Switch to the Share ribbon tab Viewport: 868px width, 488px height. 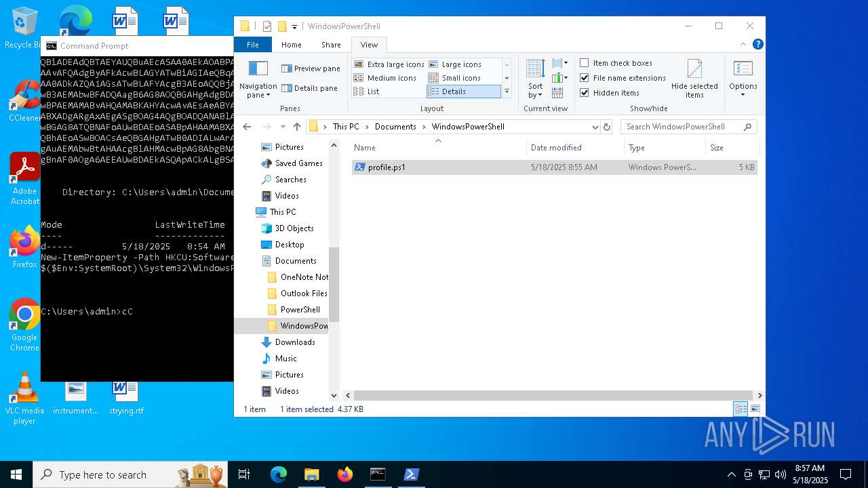tap(331, 45)
